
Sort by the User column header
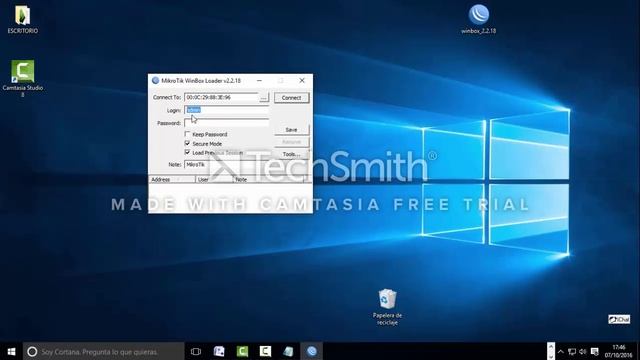[x=214, y=179]
